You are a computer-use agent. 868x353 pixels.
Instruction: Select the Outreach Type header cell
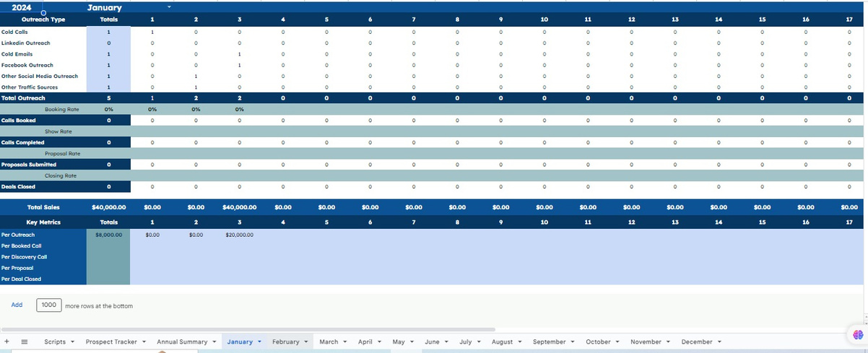tap(43, 19)
